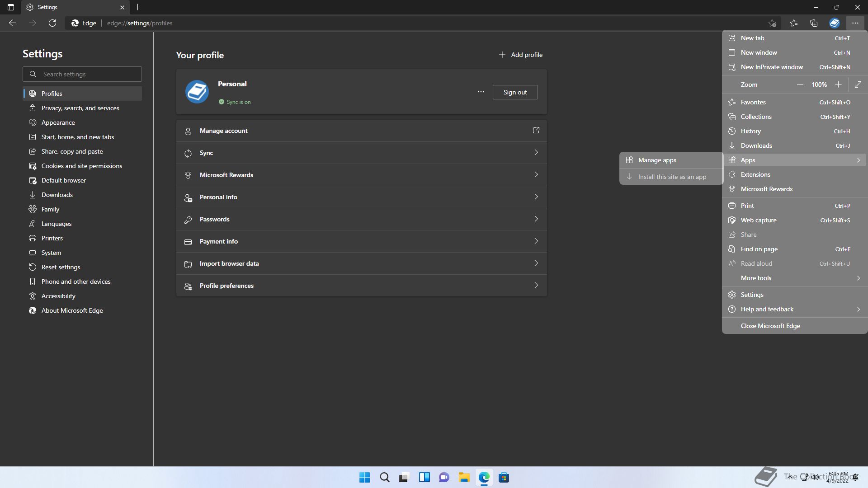Open About Microsoft Edge
868x488 pixels.
pyautogui.click(x=82, y=310)
